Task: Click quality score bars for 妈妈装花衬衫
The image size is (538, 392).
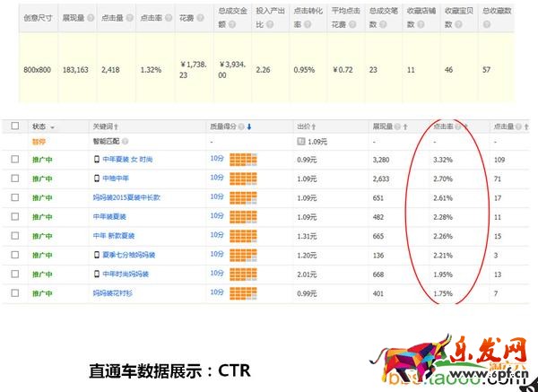Action: pos(244,293)
